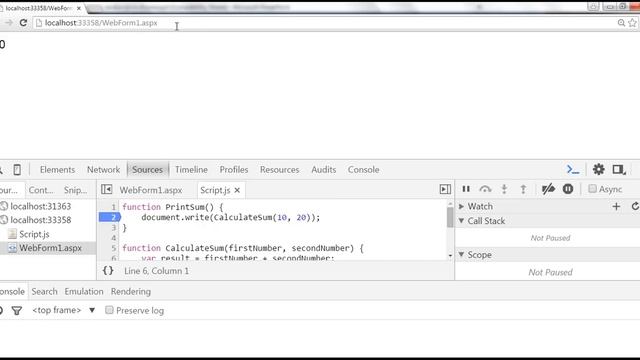Close the browser tab localhost:33358
The image size is (640, 360).
pyautogui.click(x=79, y=8)
